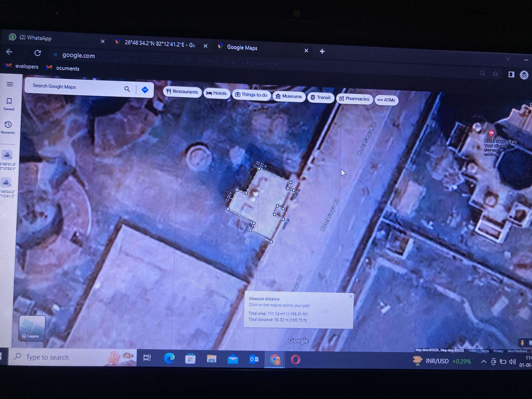Select the Pharmacies category chip
This screenshot has height=399, width=532.
pyautogui.click(x=354, y=99)
